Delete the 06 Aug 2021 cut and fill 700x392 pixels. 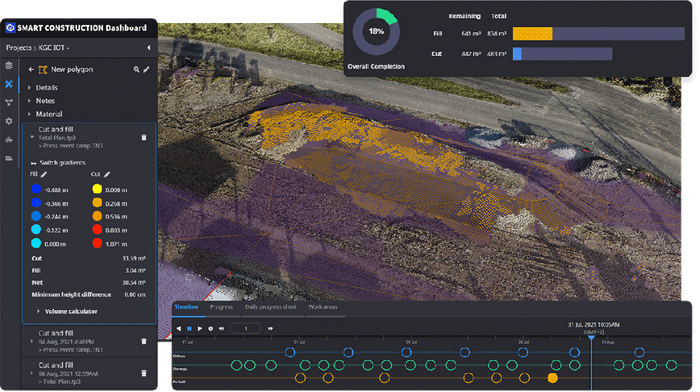[x=144, y=373]
